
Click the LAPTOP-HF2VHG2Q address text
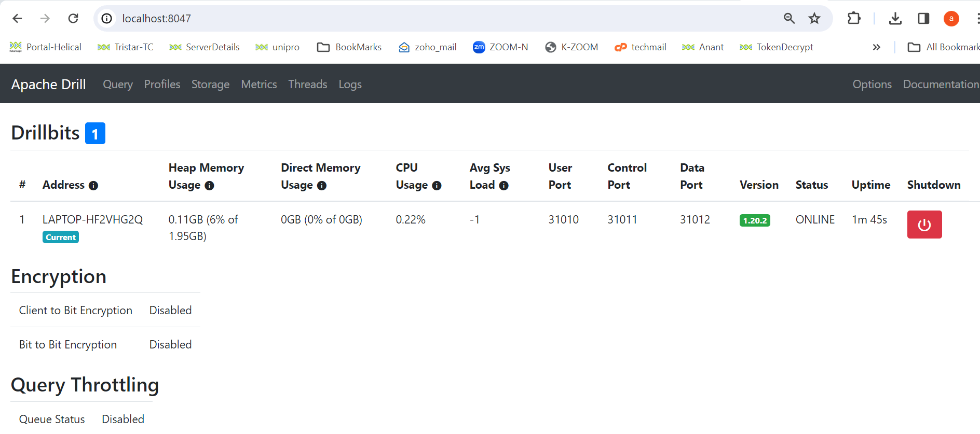pos(93,219)
